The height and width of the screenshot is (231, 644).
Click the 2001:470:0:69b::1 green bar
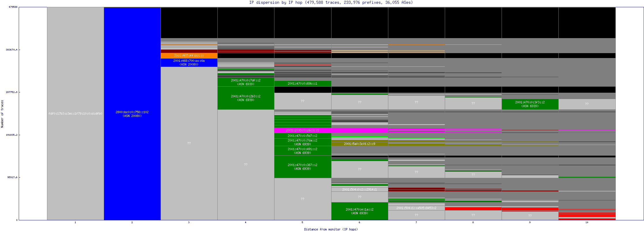(302, 83)
